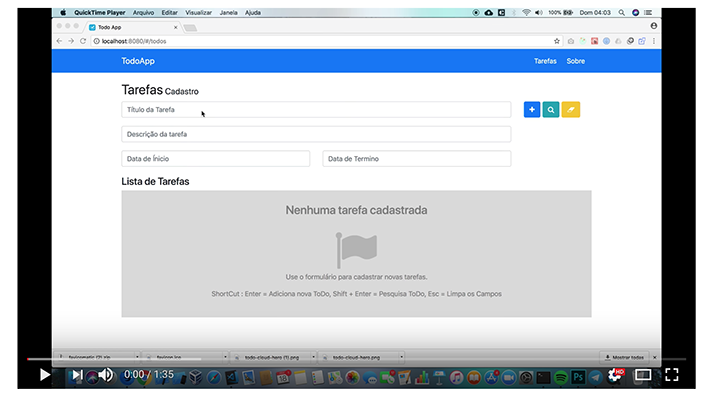
Task: Enter fullscreen video mode
Action: click(x=672, y=375)
